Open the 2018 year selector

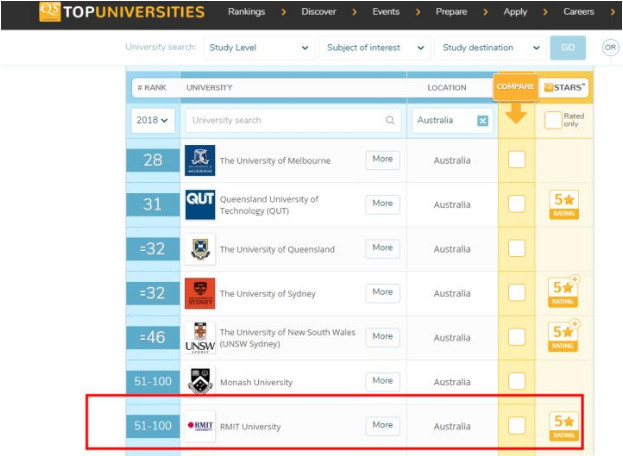(151, 120)
